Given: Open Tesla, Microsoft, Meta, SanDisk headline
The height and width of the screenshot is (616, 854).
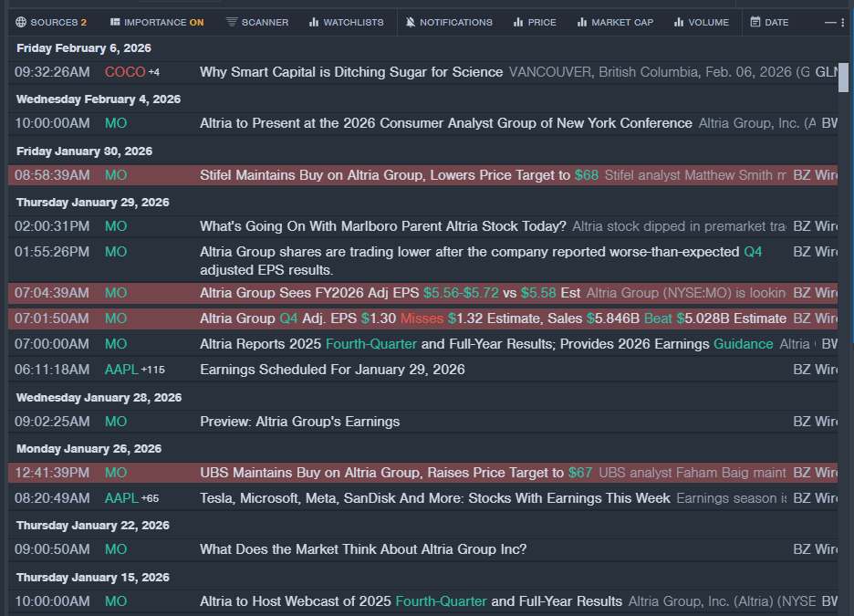Looking at the screenshot, I should 435,498.
